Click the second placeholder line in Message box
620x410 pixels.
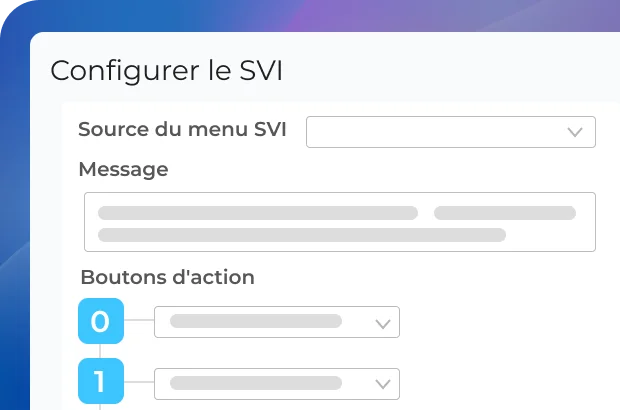[x=301, y=235]
